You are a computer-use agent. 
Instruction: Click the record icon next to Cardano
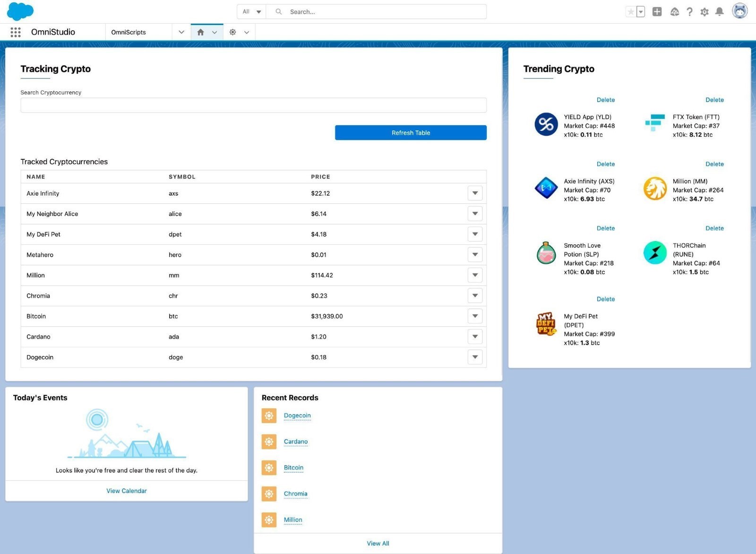click(269, 441)
